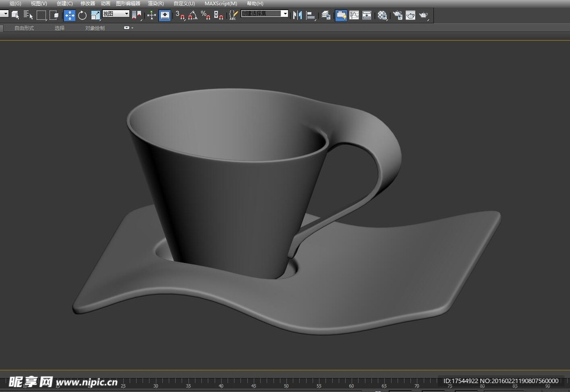
Task: Activate the Rotate tool
Action: point(82,15)
